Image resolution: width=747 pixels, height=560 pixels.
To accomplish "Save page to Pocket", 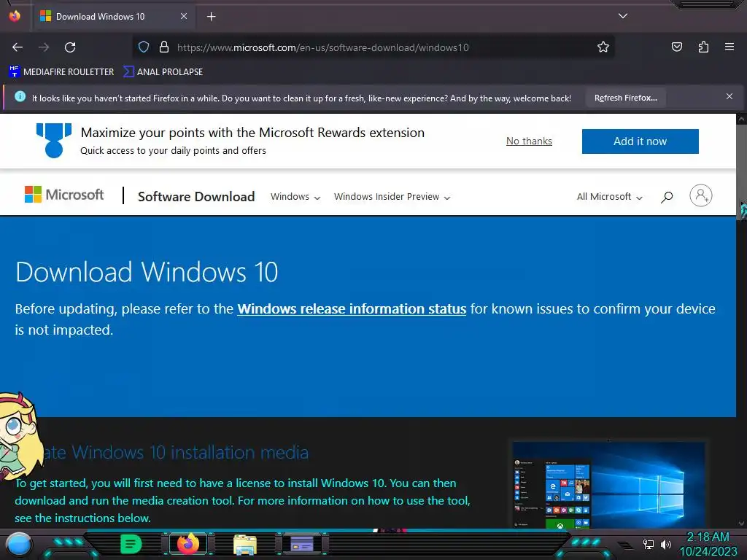I will 676,47.
